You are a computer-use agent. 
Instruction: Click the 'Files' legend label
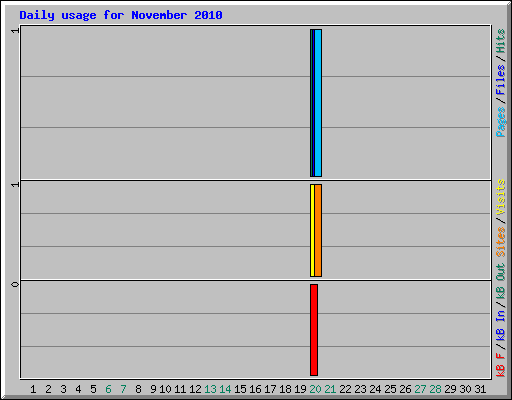pos(501,80)
